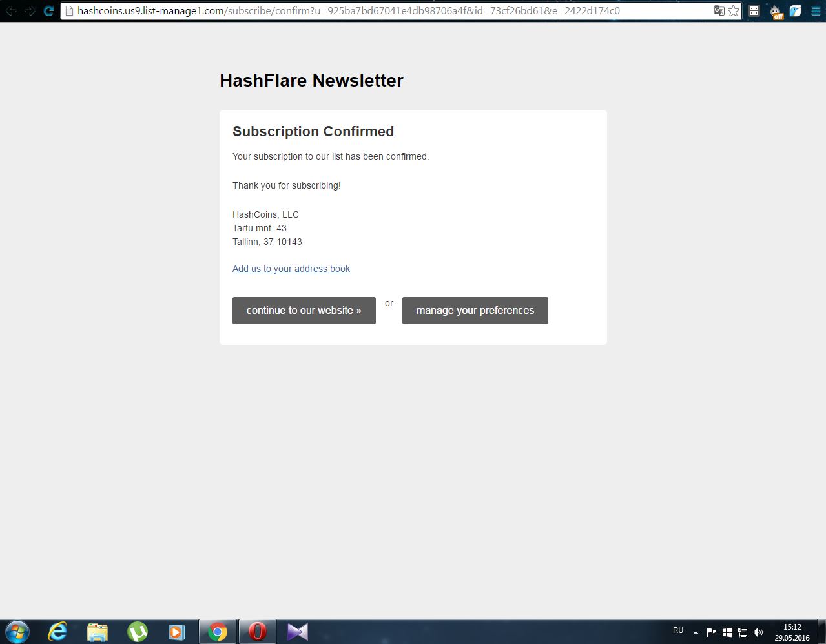Click the page document icon in address bar
The width and height of the screenshot is (826, 644).
[x=69, y=10]
